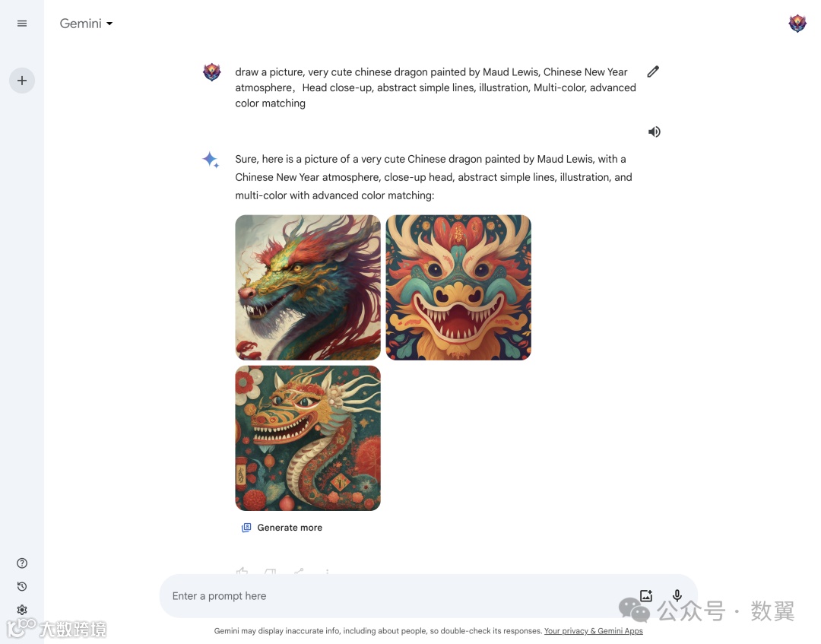Activate microphone voice input
The height and width of the screenshot is (644, 821).
coord(677,596)
